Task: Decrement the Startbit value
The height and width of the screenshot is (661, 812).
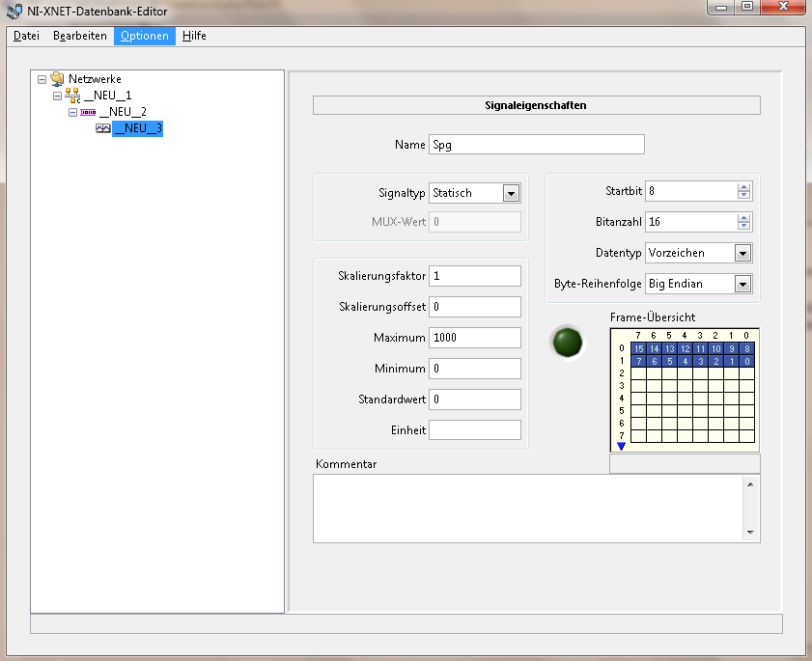Action: click(744, 195)
